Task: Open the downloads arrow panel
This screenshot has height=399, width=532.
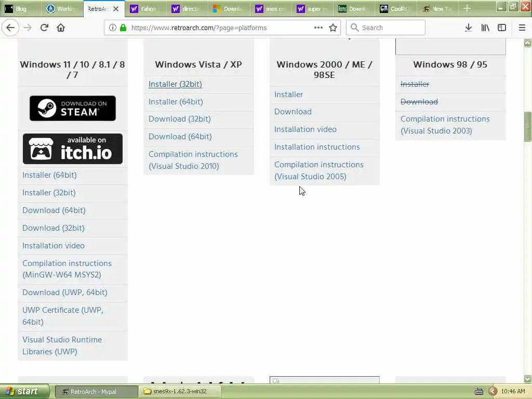Action: coord(468,28)
